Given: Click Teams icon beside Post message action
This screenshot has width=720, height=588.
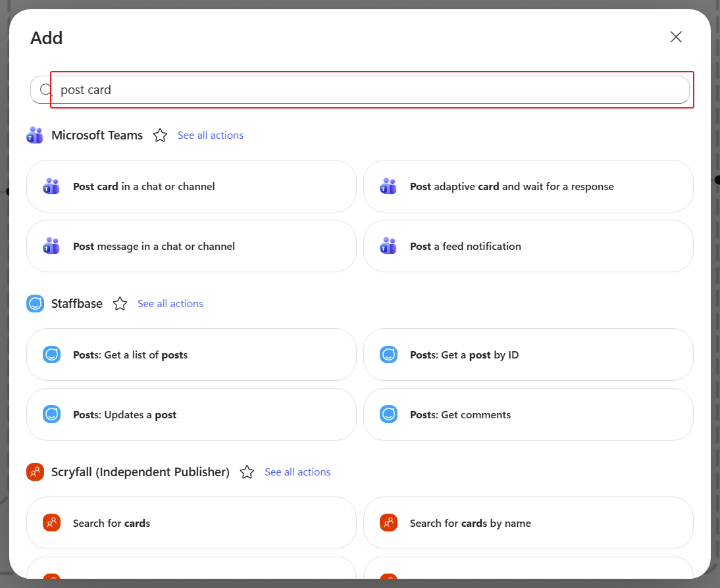Looking at the screenshot, I should 51,246.
